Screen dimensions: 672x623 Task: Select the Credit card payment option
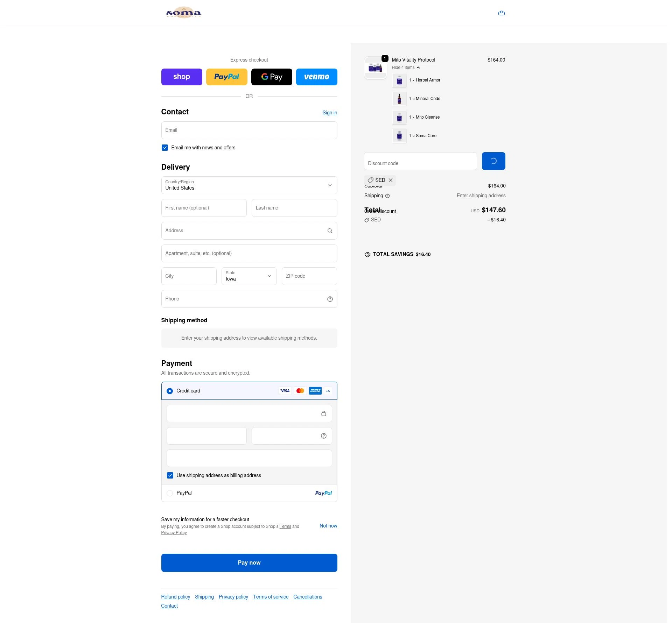coord(170,391)
